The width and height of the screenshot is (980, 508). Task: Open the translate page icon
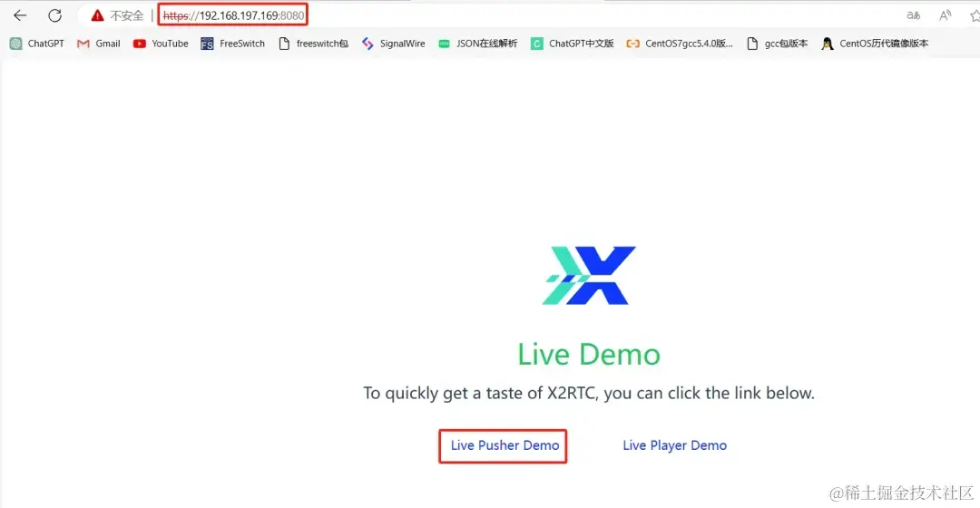click(913, 15)
